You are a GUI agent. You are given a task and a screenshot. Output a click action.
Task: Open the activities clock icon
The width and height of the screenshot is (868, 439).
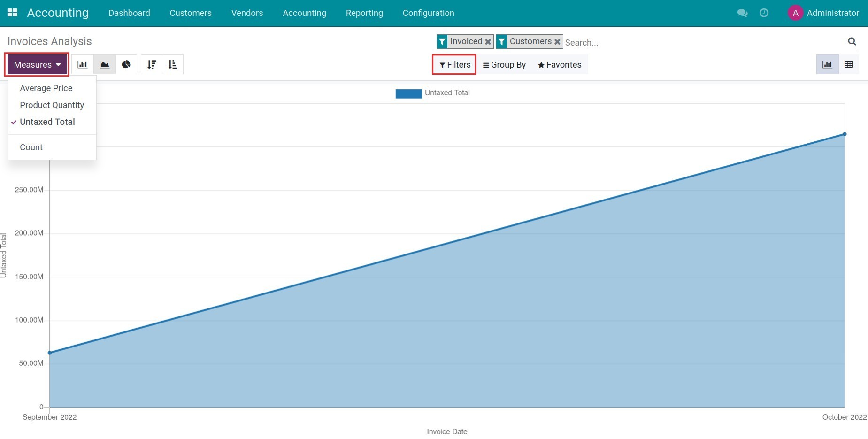(764, 13)
